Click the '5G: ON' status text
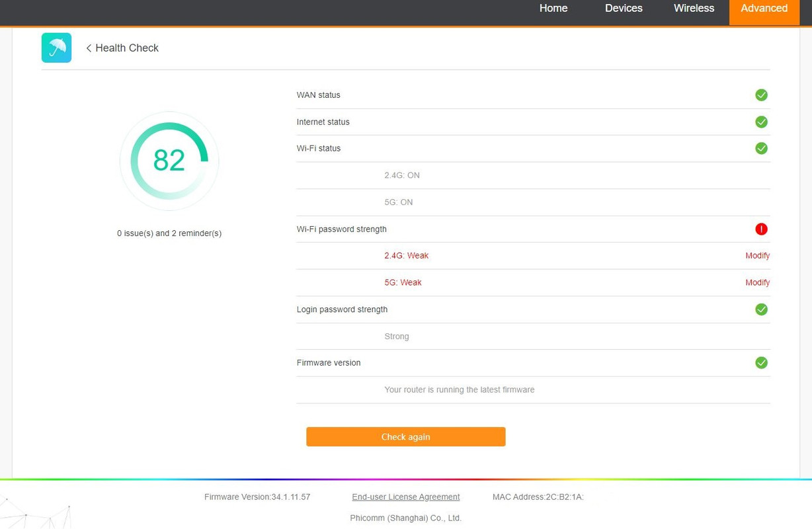Screen dimensions: 812x529 (x=399, y=202)
